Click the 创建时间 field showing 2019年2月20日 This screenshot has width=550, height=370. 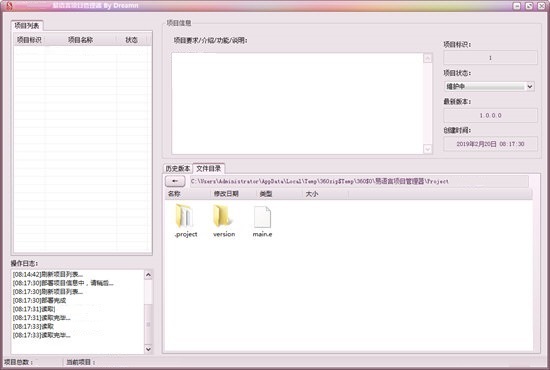click(490, 144)
